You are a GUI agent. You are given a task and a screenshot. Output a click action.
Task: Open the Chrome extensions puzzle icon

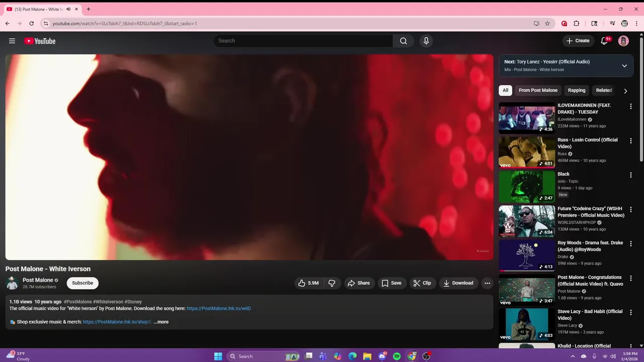point(577,23)
